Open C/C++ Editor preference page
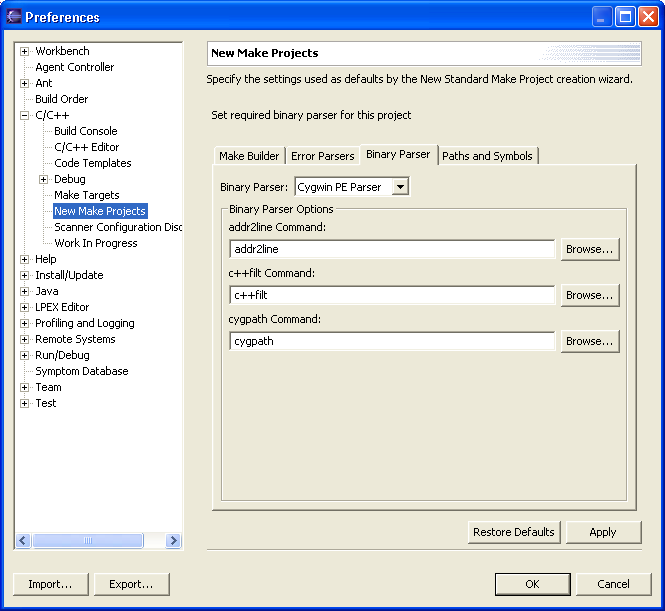This screenshot has height=611, width=665. coord(87,147)
